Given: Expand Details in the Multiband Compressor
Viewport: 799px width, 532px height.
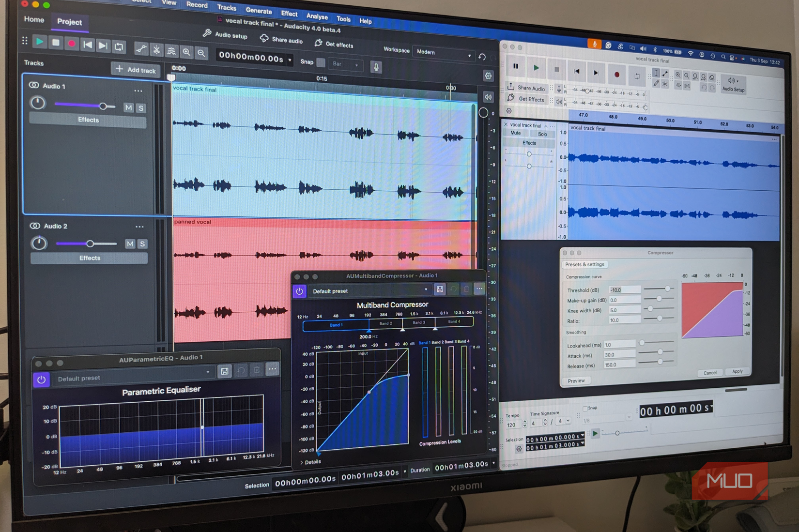Looking at the screenshot, I should point(310,462).
